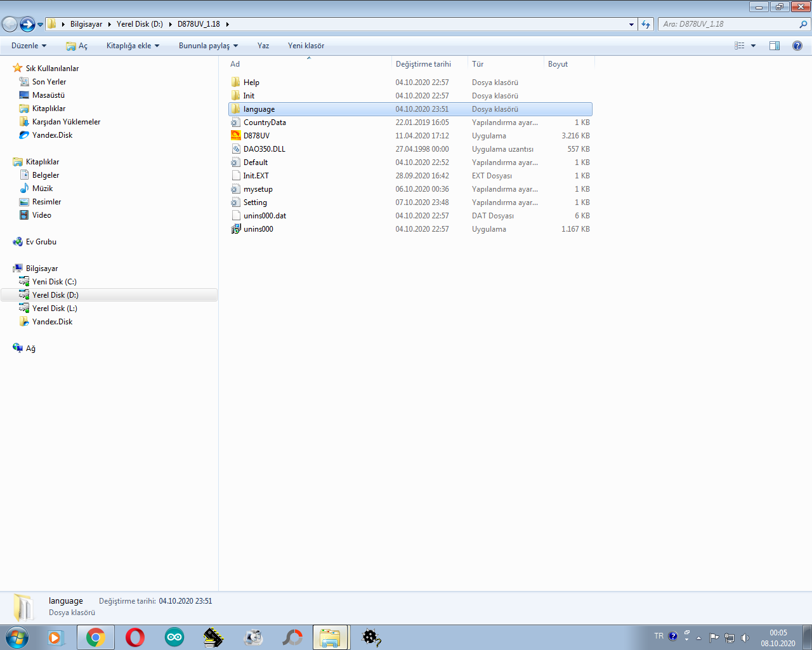Click the volume speaker tray icon
The width and height of the screenshot is (812, 650).
(745, 638)
